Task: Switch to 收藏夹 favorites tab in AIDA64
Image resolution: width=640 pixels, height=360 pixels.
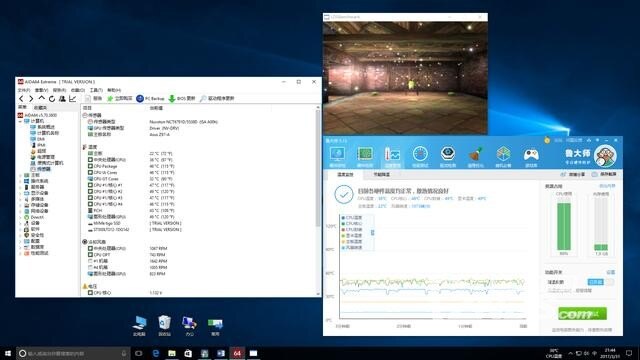Action: click(x=40, y=107)
